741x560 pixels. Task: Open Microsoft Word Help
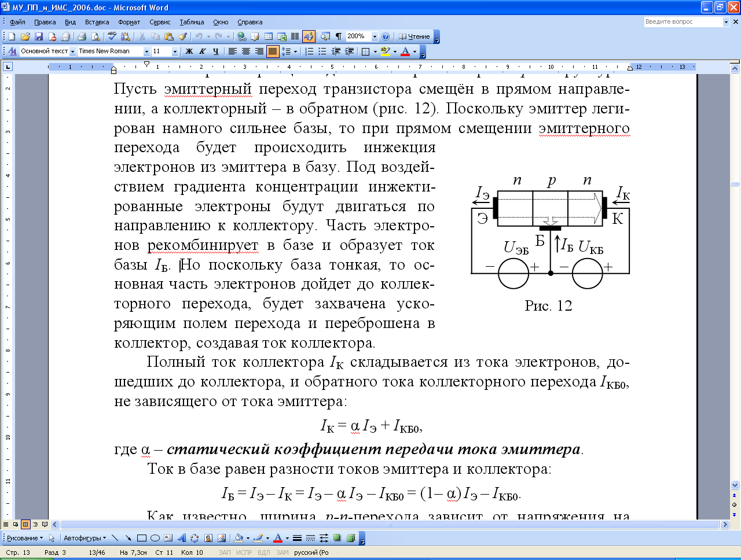pos(386,36)
